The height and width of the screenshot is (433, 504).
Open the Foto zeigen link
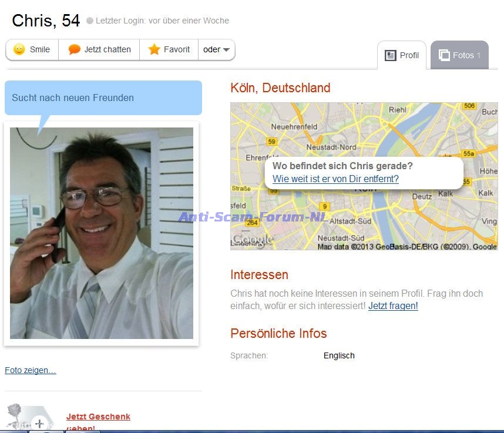click(31, 370)
